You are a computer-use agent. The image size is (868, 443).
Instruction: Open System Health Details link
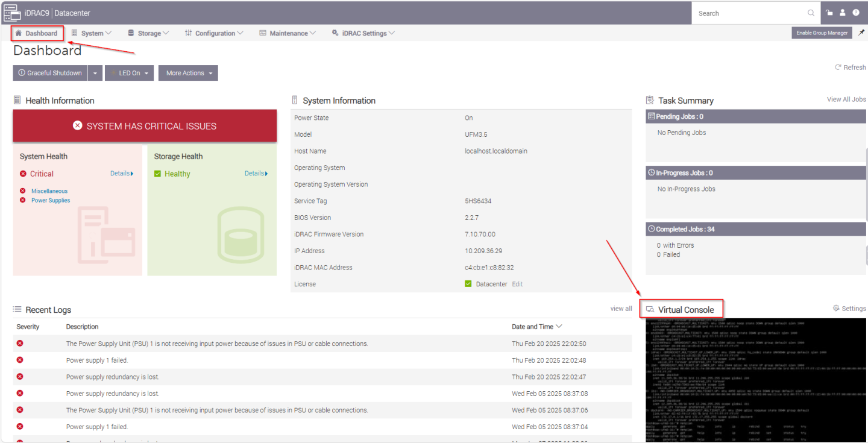(121, 174)
